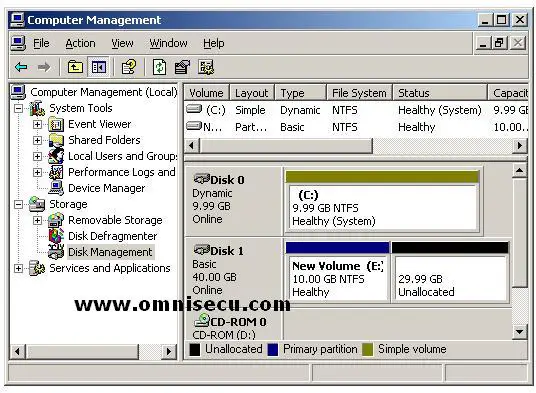The width and height of the screenshot is (536, 393).
Task: Toggle the Show/Hide Console Tree icon
Action: pos(98,67)
